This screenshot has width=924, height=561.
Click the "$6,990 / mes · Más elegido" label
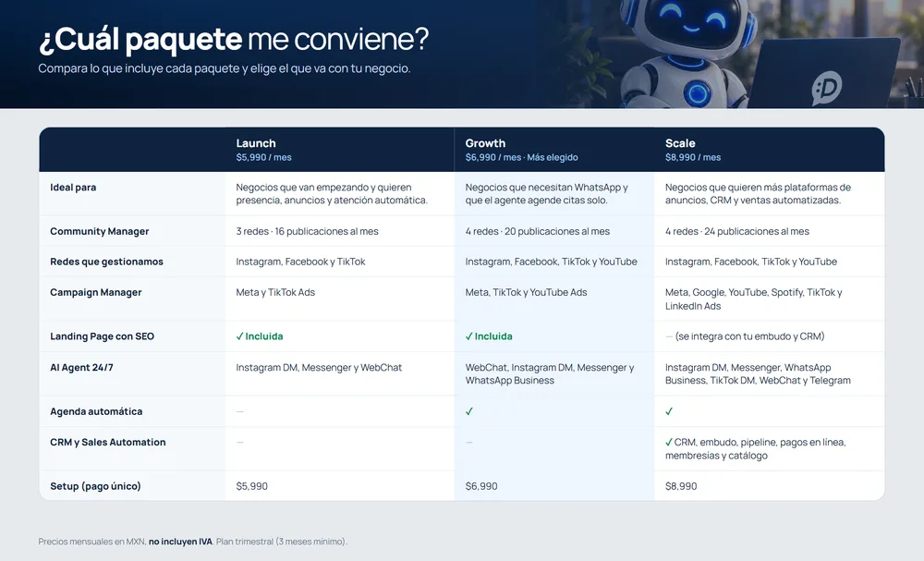pos(521,157)
